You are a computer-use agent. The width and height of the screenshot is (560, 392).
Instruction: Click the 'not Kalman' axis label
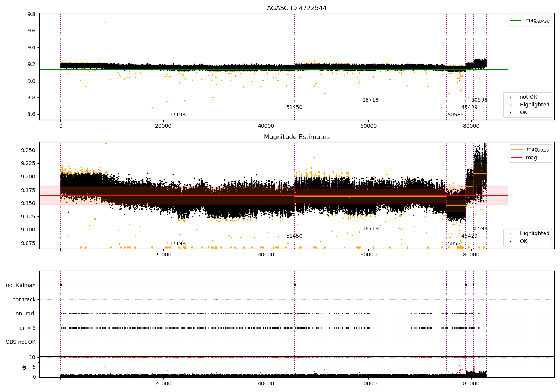point(21,286)
